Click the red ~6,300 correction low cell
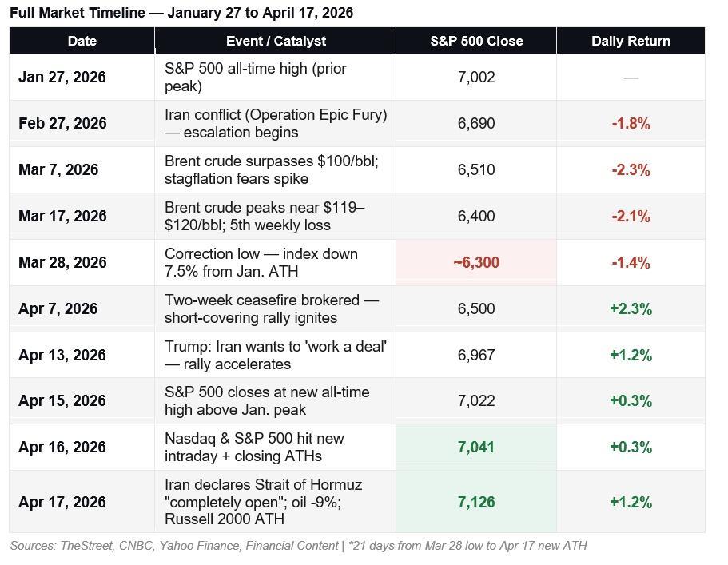This screenshot has height=565, width=728. [476, 263]
